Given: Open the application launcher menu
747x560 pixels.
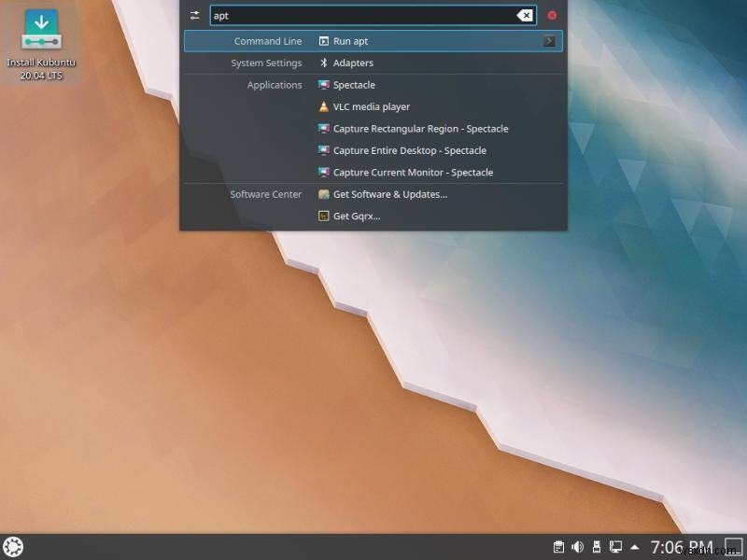Looking at the screenshot, I should click(13, 546).
